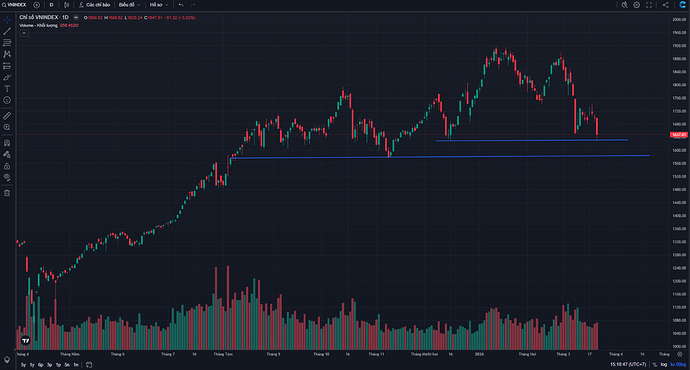Toggle hide all drawings eye icon
Viewport: 690px width, 370px height.
tap(7, 177)
